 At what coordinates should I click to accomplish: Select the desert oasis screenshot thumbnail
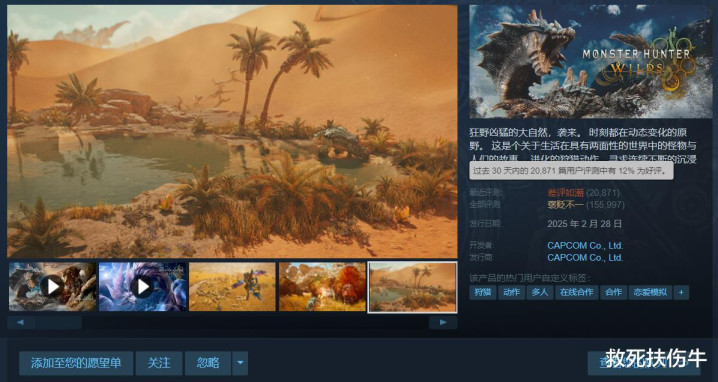(413, 287)
